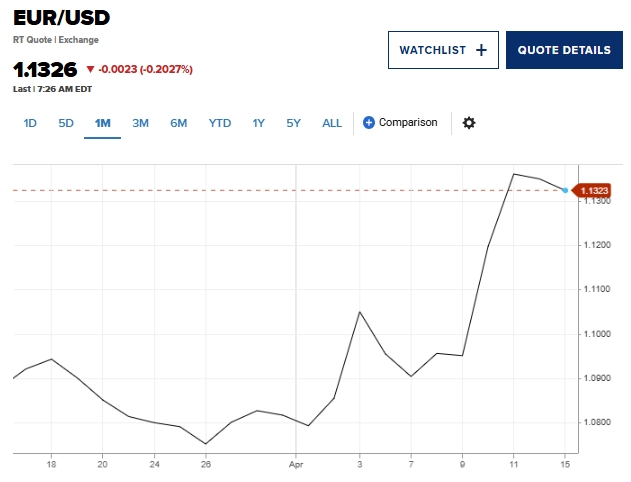Open chart settings gear icon
The height and width of the screenshot is (482, 631).
click(x=469, y=123)
